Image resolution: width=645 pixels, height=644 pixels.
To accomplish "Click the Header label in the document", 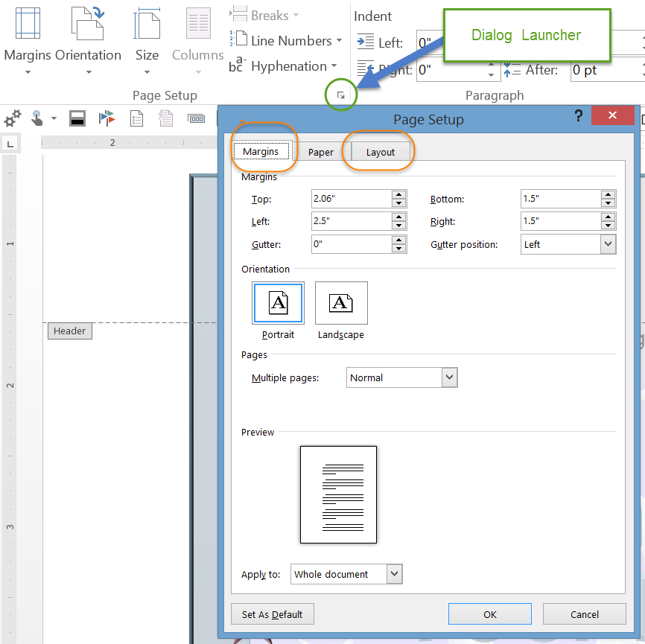I will [69, 331].
